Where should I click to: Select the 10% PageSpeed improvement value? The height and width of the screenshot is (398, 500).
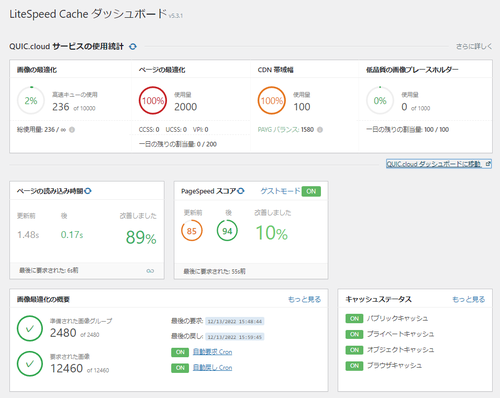[272, 233]
